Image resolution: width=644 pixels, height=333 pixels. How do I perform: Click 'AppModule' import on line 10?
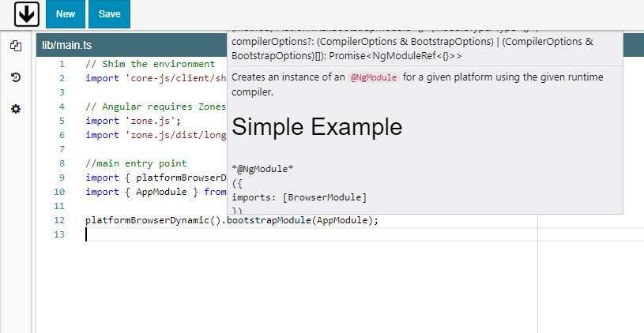pyautogui.click(x=161, y=192)
